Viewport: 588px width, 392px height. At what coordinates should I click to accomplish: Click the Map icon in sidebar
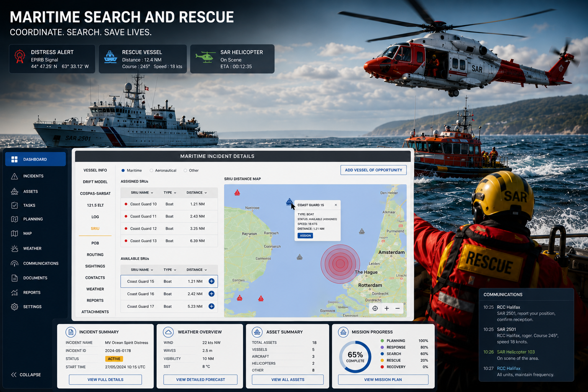pyautogui.click(x=15, y=233)
